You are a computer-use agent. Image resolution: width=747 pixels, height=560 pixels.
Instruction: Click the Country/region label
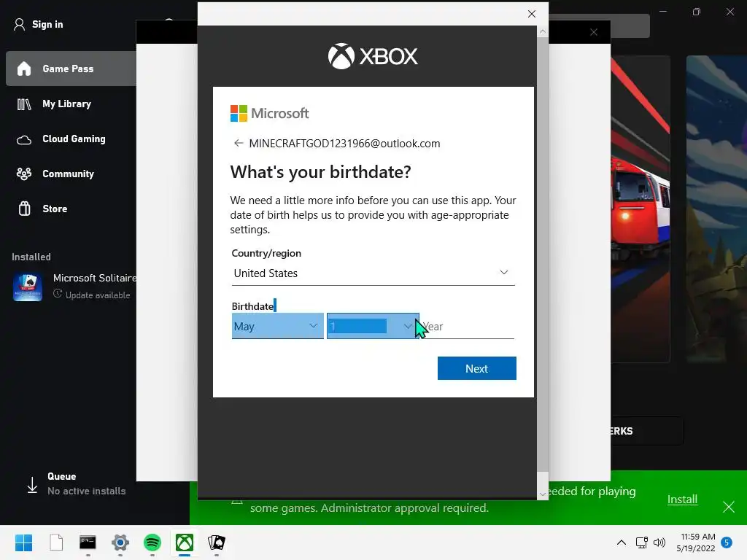pyautogui.click(x=266, y=253)
